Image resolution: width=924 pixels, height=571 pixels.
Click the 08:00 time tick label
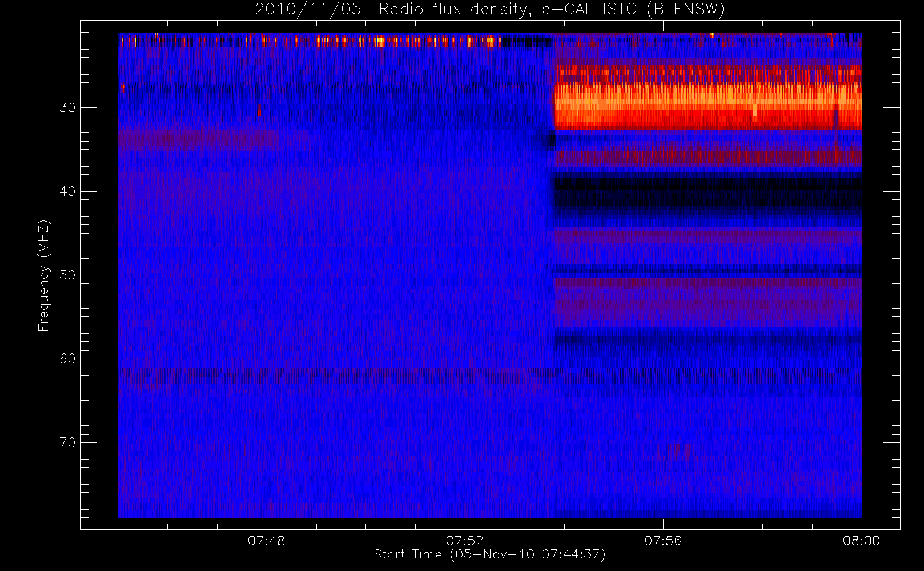tap(861, 541)
